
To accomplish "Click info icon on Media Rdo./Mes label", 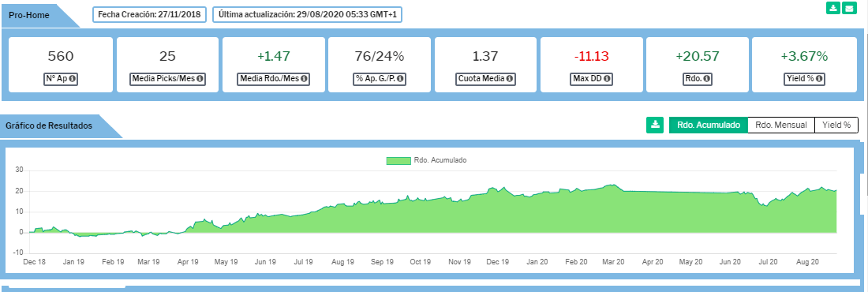I will pos(305,79).
